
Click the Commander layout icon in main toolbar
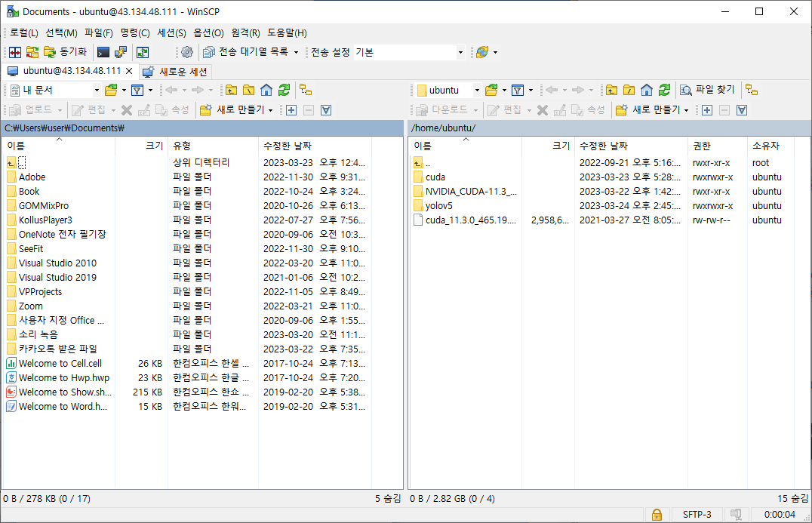tap(15, 52)
